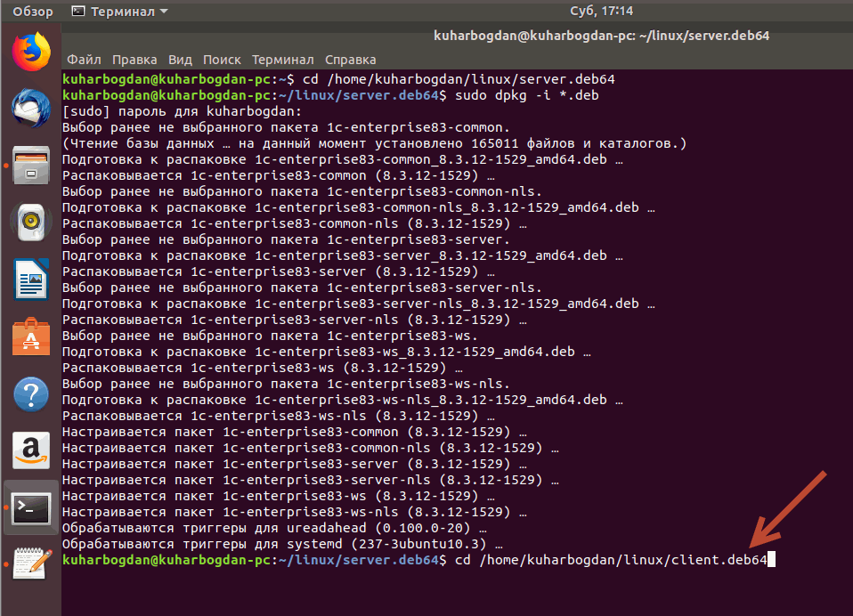Launch Thunderbird mail client
853x616 pixels.
click(x=30, y=109)
